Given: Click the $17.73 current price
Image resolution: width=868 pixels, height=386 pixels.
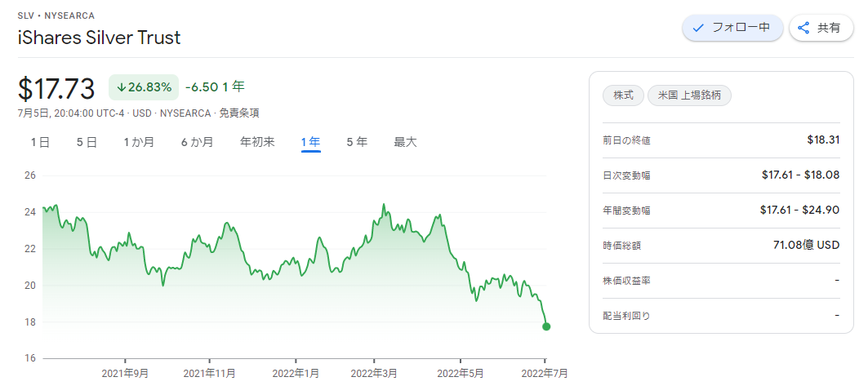Looking at the screenshot, I should pyautogui.click(x=56, y=88).
